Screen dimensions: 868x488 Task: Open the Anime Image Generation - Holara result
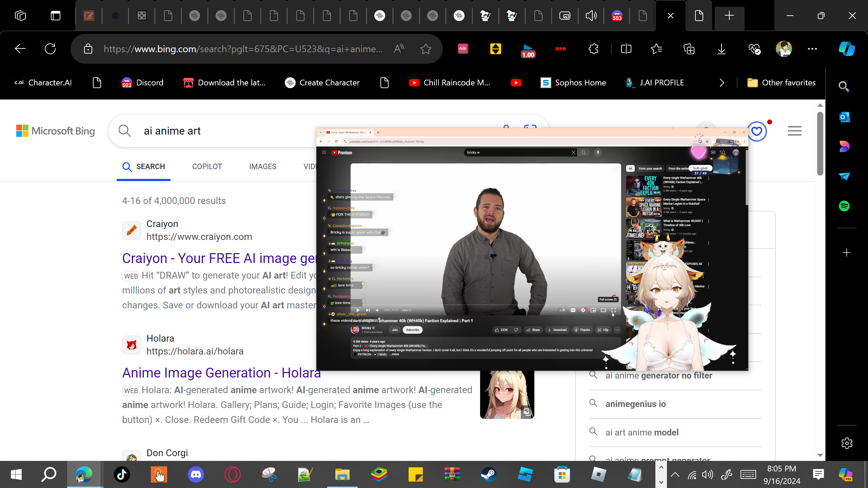point(221,373)
